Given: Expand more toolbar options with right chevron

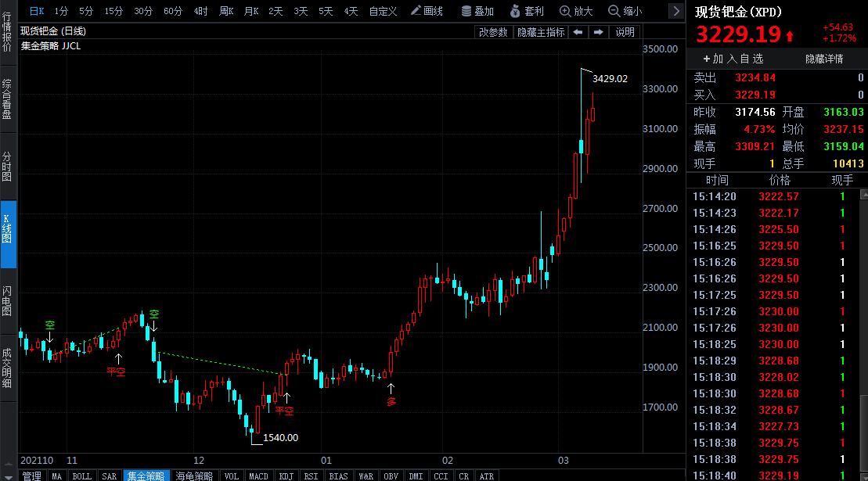Looking at the screenshot, I should 676,11.
